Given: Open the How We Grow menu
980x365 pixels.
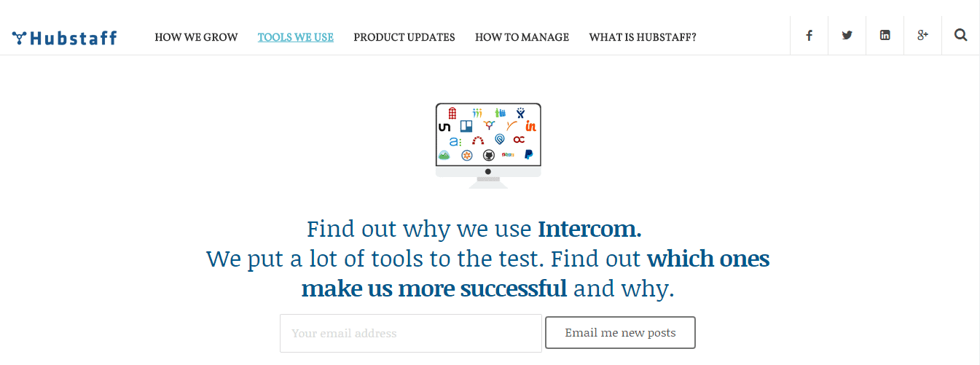Looking at the screenshot, I should click(x=196, y=37).
